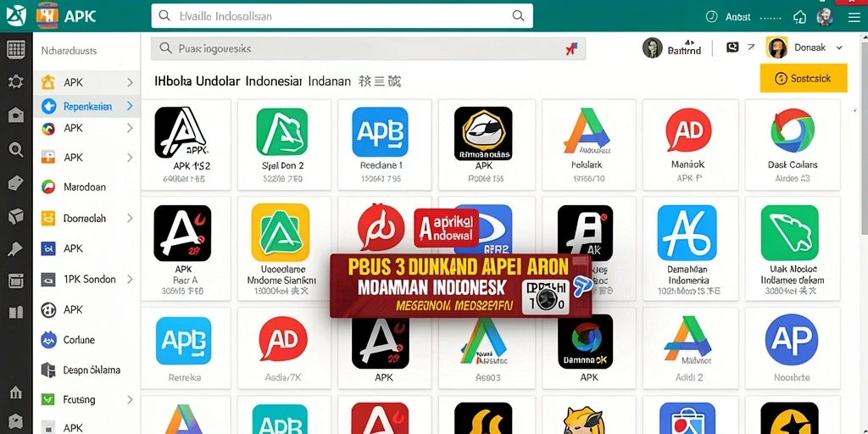868x434 pixels.
Task: Click the red Aprikal Andoeval badge
Action: click(x=446, y=227)
